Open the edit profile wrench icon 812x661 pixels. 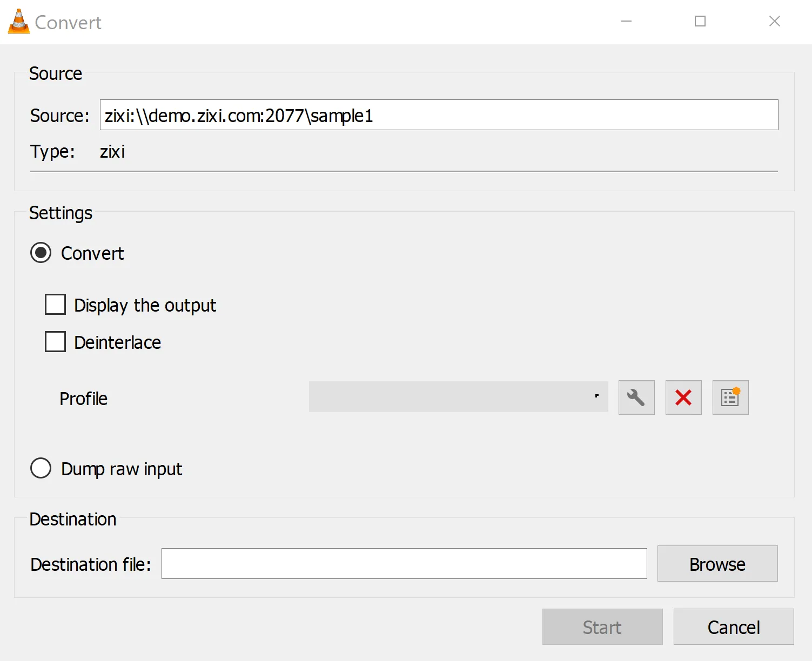[636, 397]
